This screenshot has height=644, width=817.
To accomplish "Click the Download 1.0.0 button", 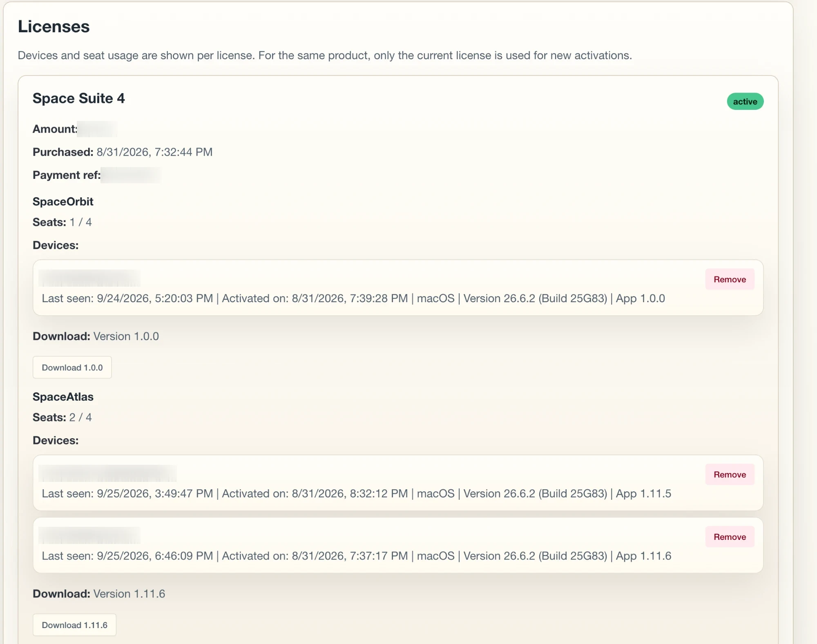I will click(72, 368).
